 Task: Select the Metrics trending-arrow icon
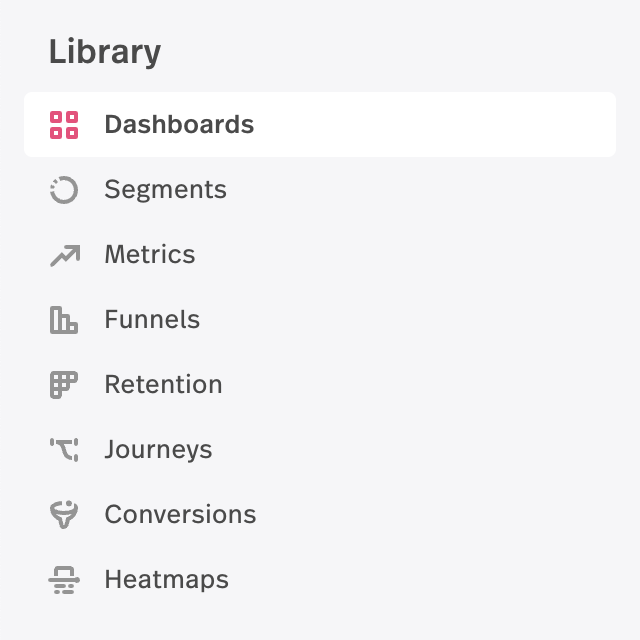pos(65,255)
